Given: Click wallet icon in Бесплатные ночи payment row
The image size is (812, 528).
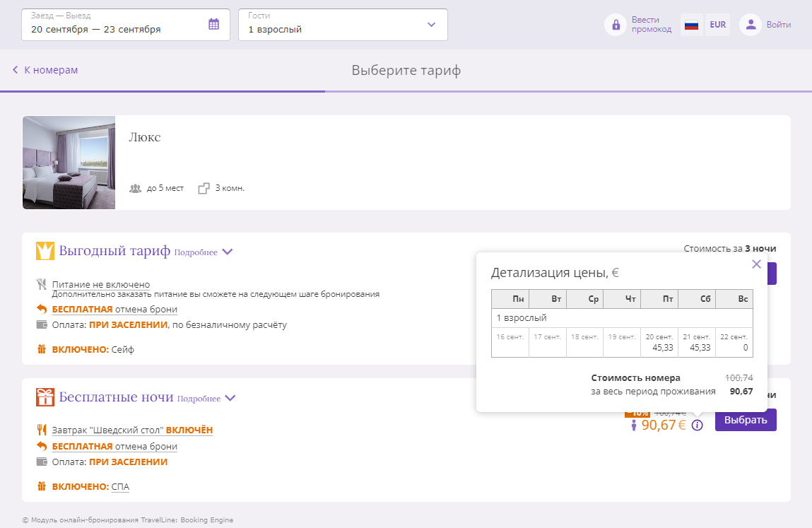Looking at the screenshot, I should [x=42, y=461].
